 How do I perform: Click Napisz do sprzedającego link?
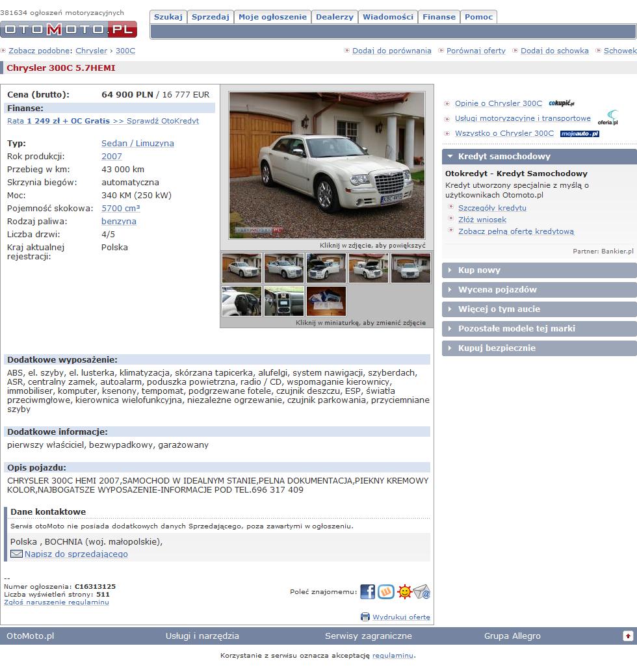tap(76, 554)
